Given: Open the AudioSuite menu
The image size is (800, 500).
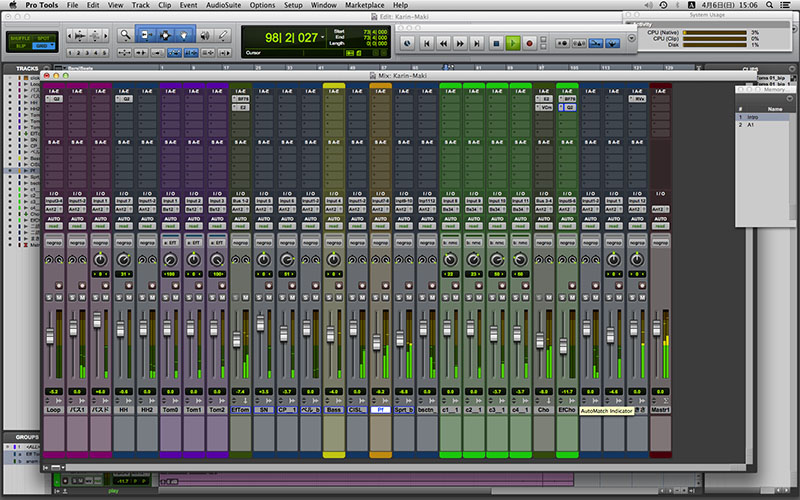Looking at the screenshot, I should pyautogui.click(x=223, y=5).
